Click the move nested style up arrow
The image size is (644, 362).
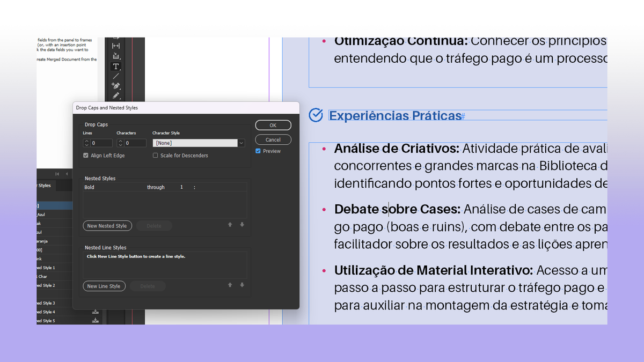coord(230,225)
